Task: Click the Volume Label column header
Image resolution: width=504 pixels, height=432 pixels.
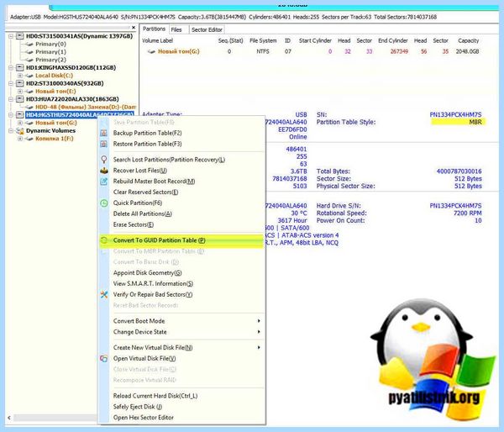Action: tap(158, 40)
